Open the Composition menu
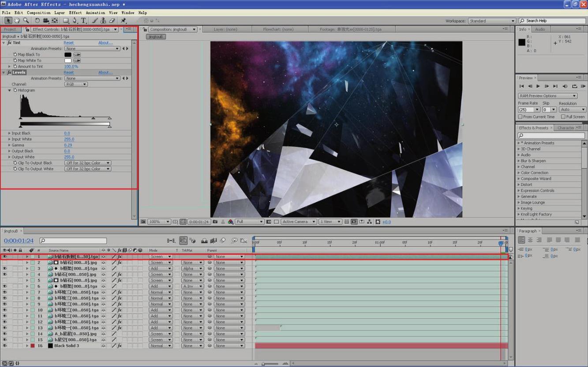This screenshot has height=367, width=588. point(39,13)
